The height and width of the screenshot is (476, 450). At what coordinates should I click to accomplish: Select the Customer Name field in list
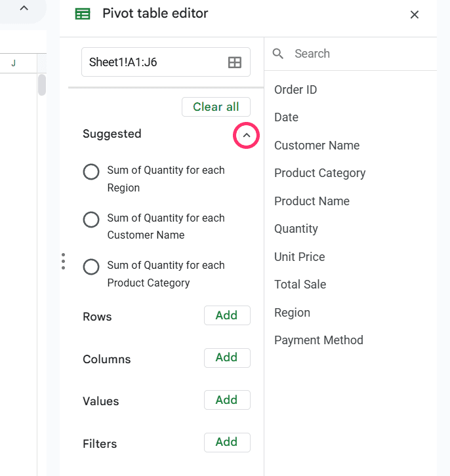coord(317,146)
